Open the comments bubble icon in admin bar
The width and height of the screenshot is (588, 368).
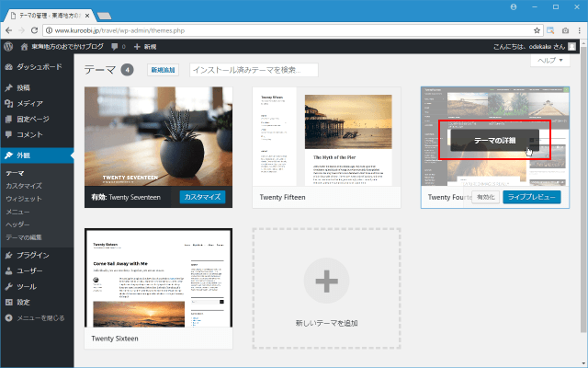pos(116,46)
